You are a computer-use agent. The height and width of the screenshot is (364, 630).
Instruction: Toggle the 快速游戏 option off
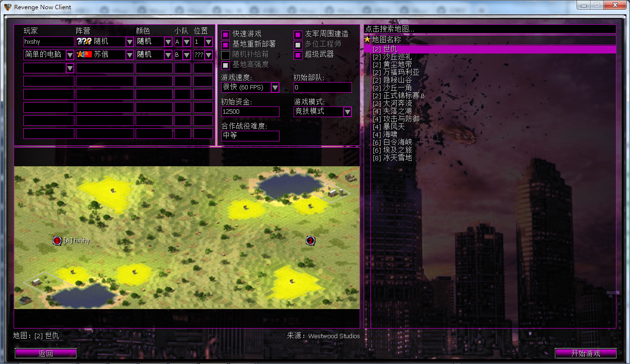[x=225, y=35]
